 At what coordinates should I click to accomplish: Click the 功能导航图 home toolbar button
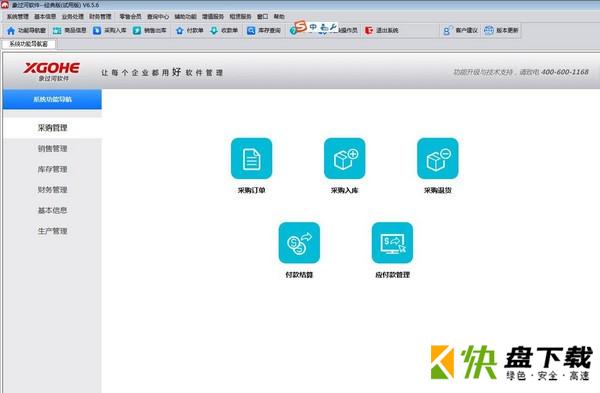pos(26,31)
